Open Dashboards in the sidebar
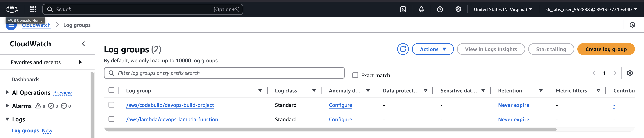The width and height of the screenshot is (644, 138). pos(25,80)
